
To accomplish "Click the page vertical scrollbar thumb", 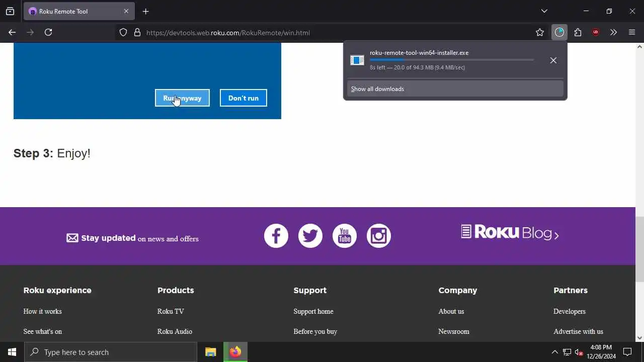I will click(639, 250).
